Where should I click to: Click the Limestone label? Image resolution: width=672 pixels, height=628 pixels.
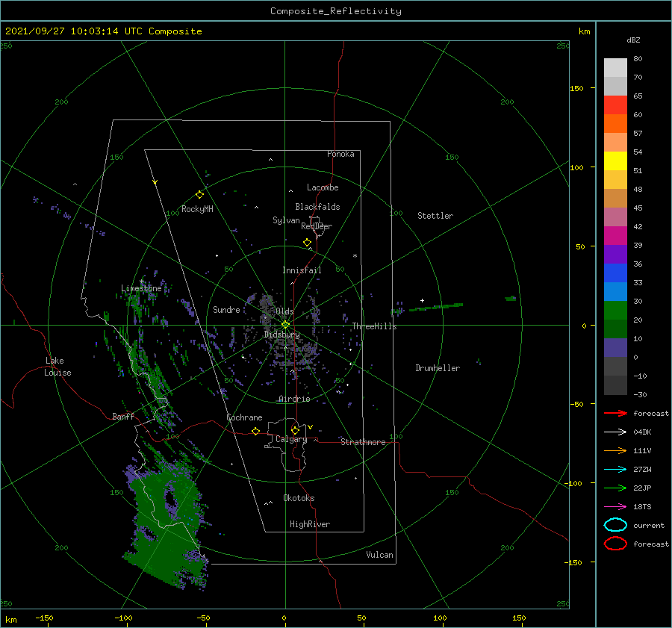(x=141, y=288)
